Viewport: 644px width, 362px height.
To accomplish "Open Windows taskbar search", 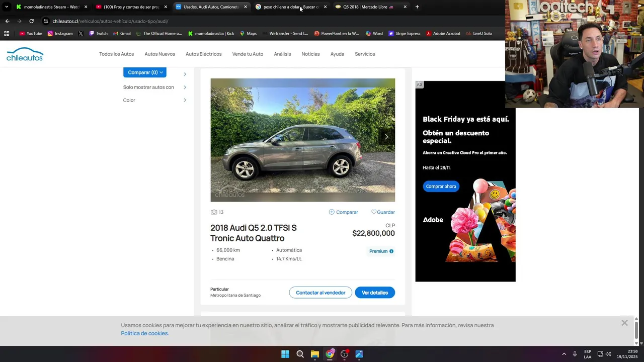I will click(300, 354).
